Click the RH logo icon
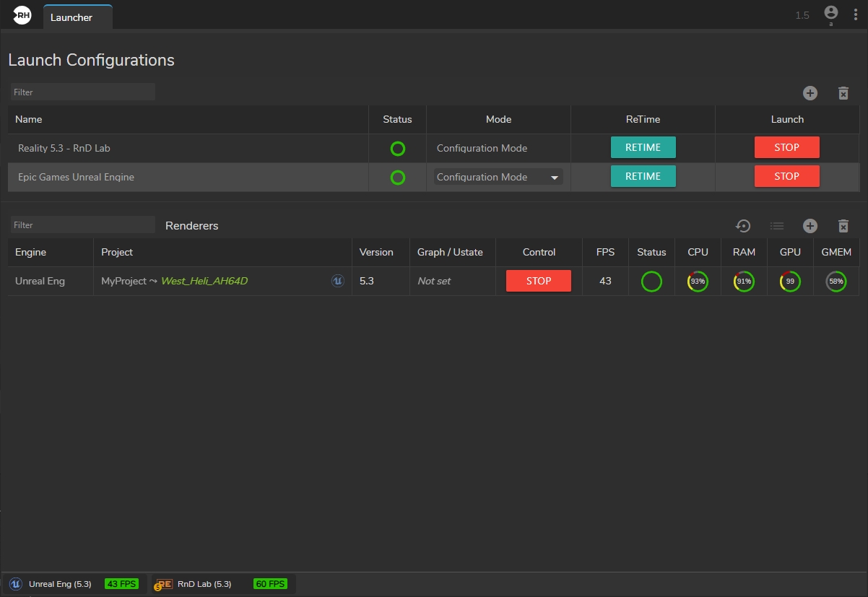 [x=22, y=15]
